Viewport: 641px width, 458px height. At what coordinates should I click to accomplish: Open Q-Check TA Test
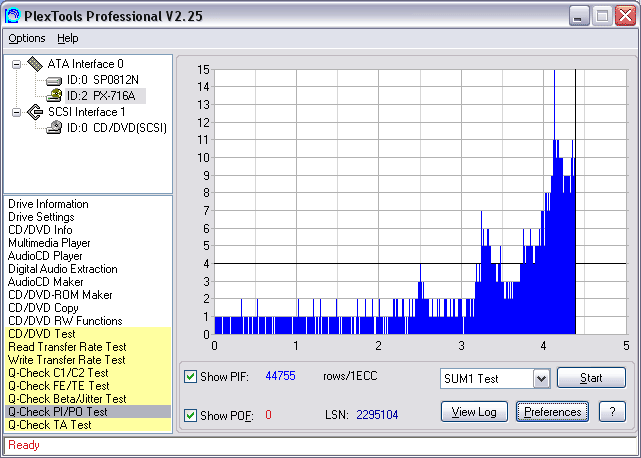[x=49, y=425]
